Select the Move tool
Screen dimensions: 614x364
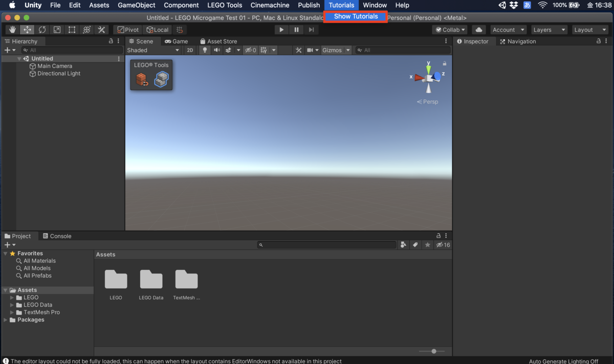[x=27, y=30]
